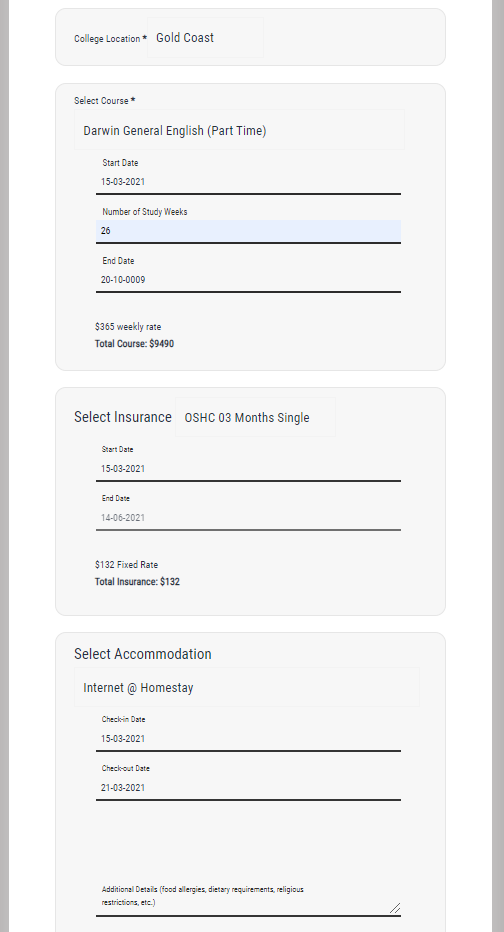Click the $132 Fixed Rate text
The height and width of the screenshot is (932, 504).
[127, 565]
